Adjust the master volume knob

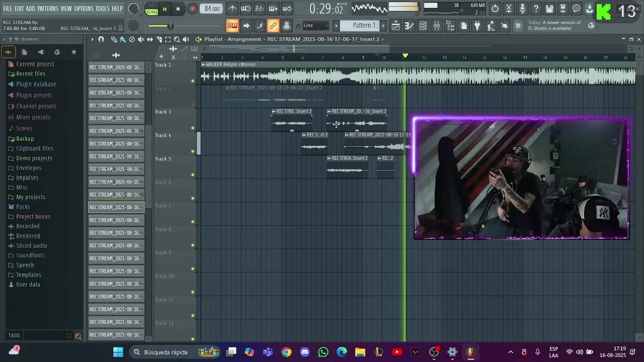(x=134, y=9)
